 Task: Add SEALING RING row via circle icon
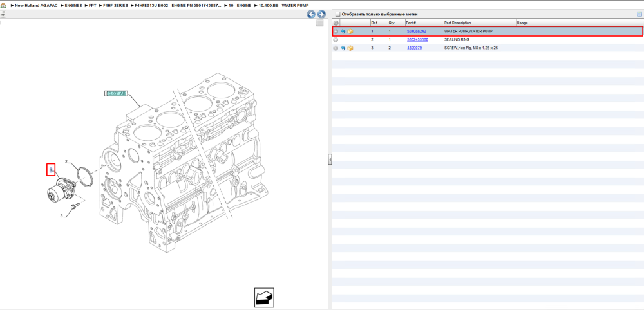[x=336, y=40]
